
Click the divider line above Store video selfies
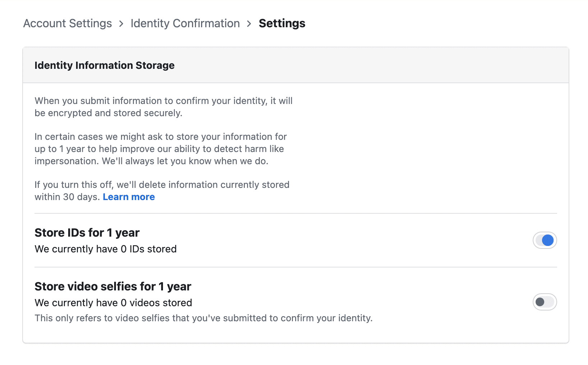coord(295,267)
